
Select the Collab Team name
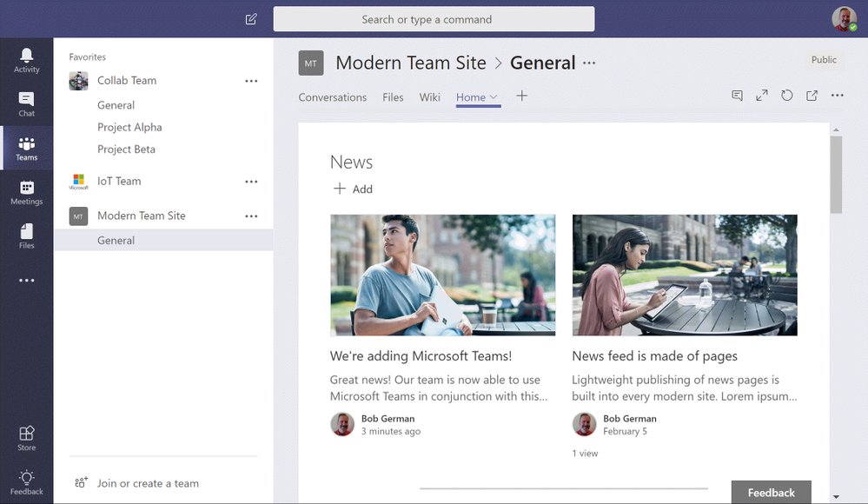coord(127,80)
